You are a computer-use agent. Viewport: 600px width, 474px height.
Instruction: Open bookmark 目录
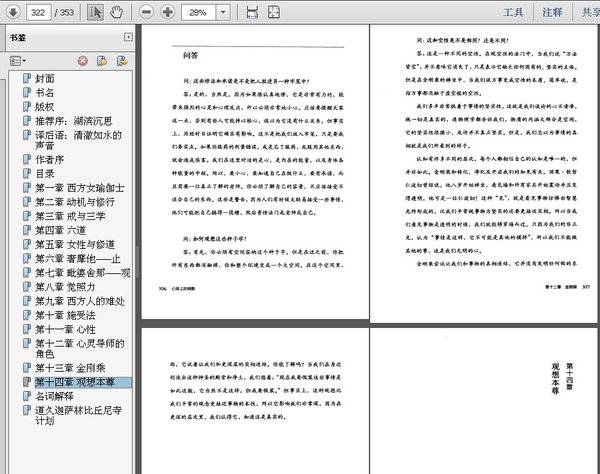pyautogui.click(x=45, y=173)
